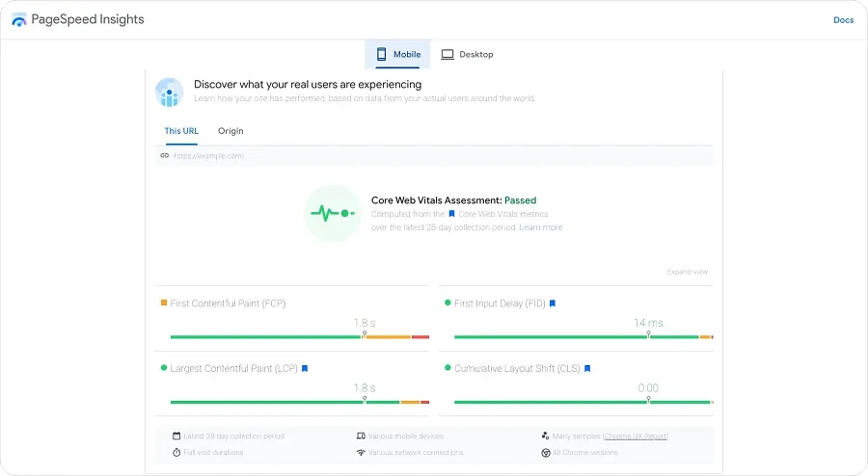Click the 0.00 CLS value
Screen dimensions: 868x476
tap(648, 388)
